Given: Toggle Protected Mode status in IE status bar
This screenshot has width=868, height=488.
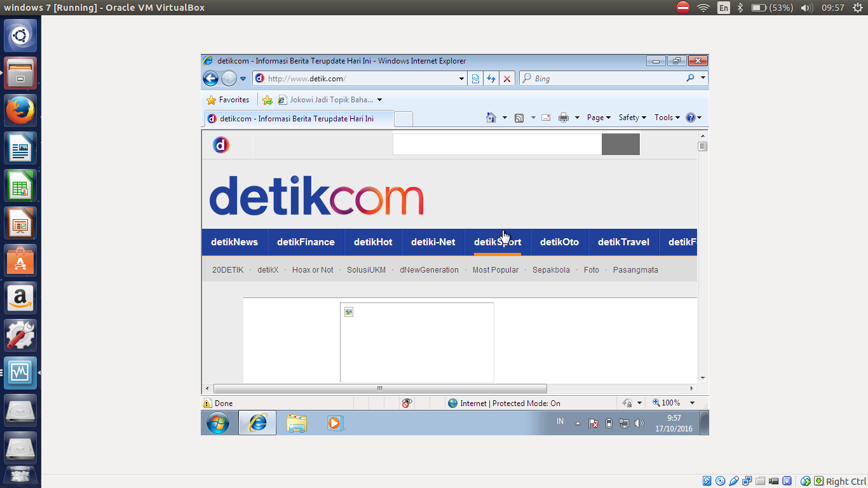Looking at the screenshot, I should (504, 403).
